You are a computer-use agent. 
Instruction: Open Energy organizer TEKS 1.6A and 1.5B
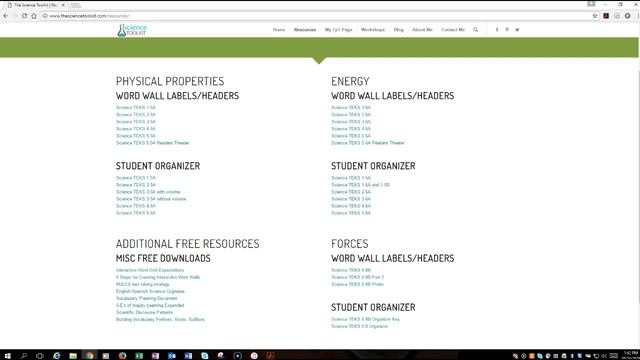tap(360, 185)
